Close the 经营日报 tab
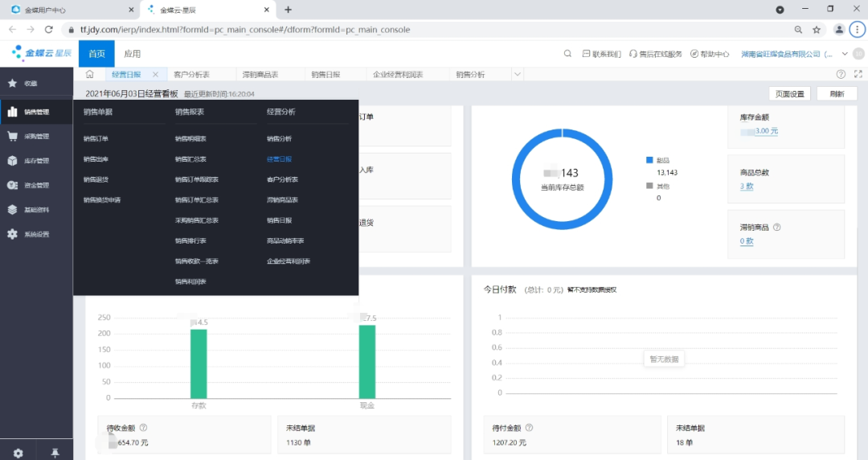Image resolution: width=868 pixels, height=460 pixels. pyautogui.click(x=156, y=74)
